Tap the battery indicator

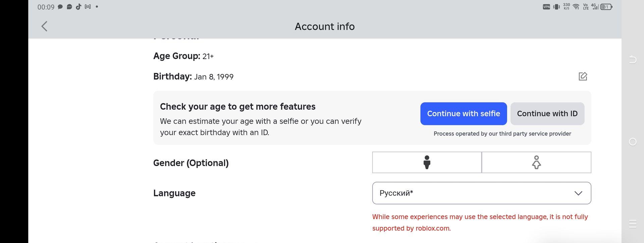click(x=606, y=7)
